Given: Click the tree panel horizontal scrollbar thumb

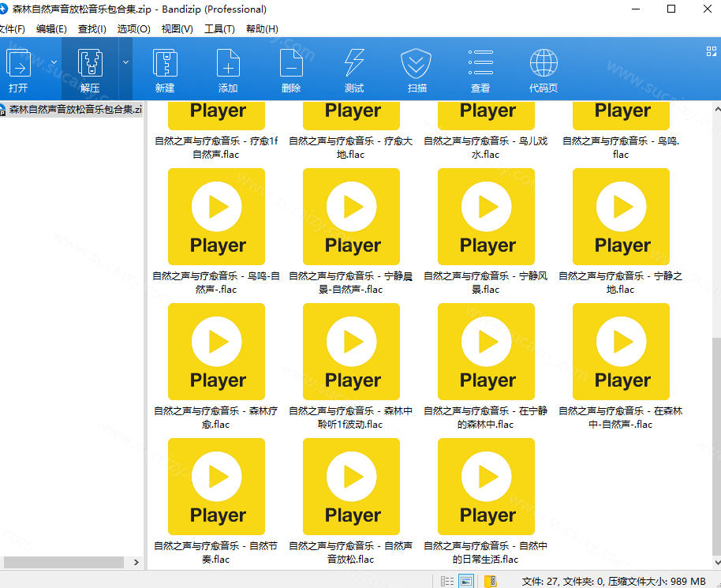Looking at the screenshot, I should (x=63, y=562).
